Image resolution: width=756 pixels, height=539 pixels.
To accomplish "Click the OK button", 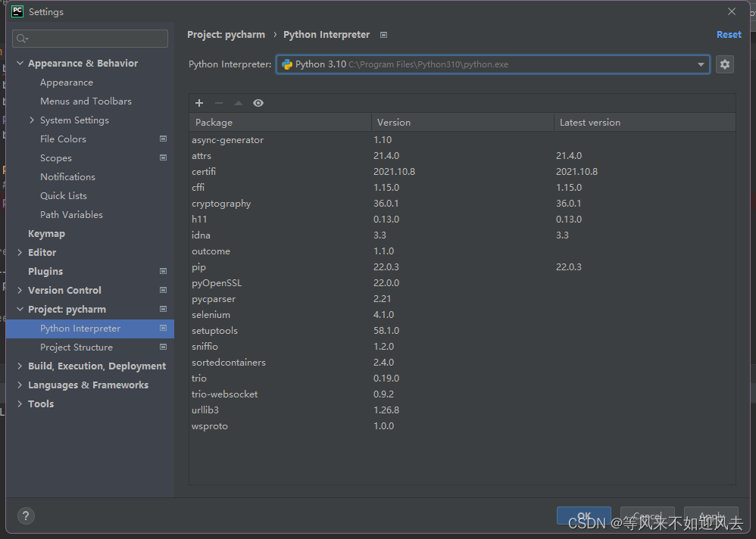I will coord(584,516).
